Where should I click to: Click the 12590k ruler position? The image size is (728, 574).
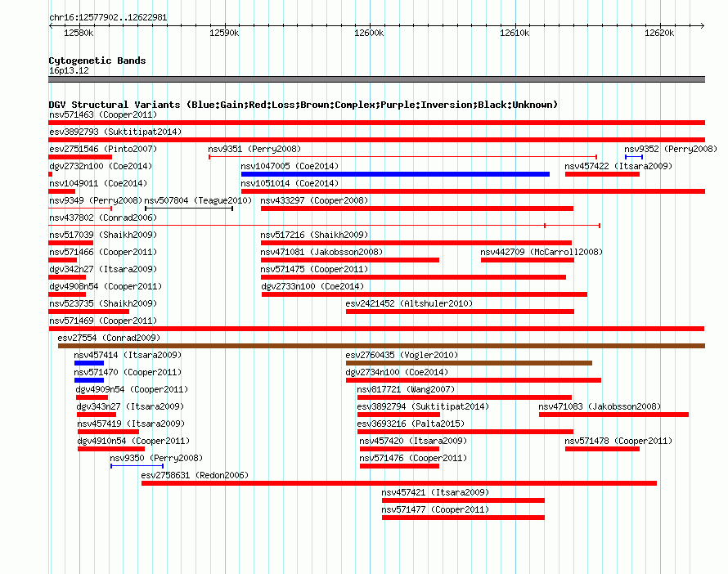click(x=224, y=33)
